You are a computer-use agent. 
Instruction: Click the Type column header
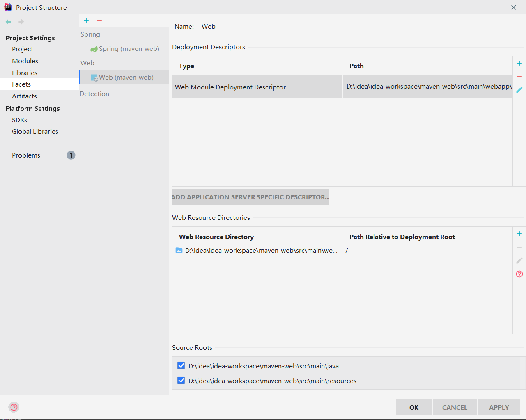(x=186, y=66)
